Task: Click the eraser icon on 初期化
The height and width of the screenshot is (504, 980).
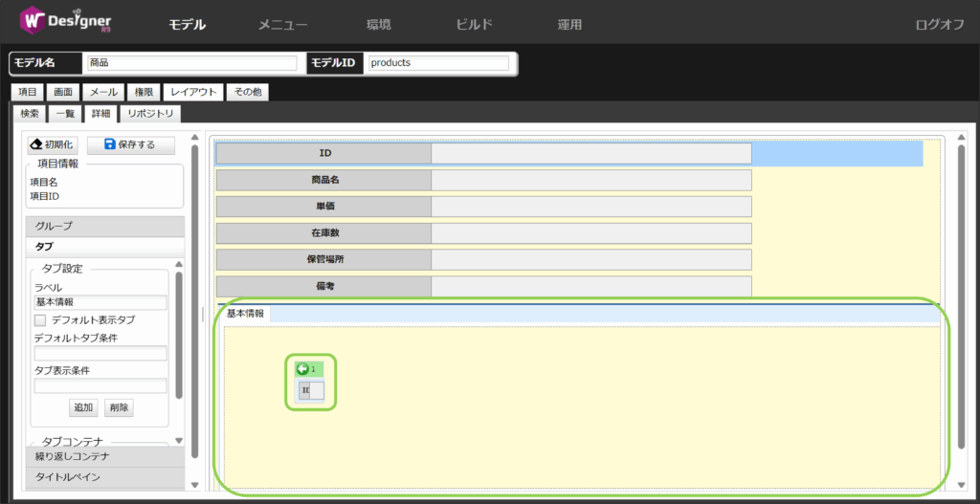Action: pos(36,144)
